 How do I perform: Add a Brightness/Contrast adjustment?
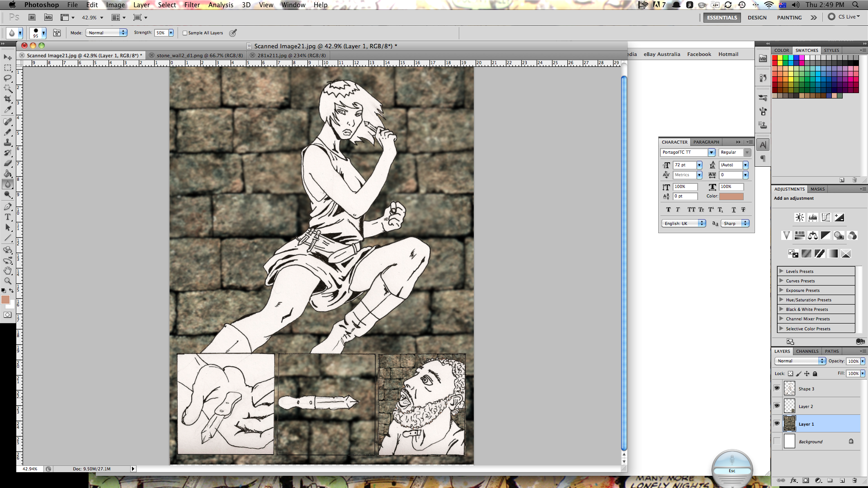pyautogui.click(x=800, y=217)
